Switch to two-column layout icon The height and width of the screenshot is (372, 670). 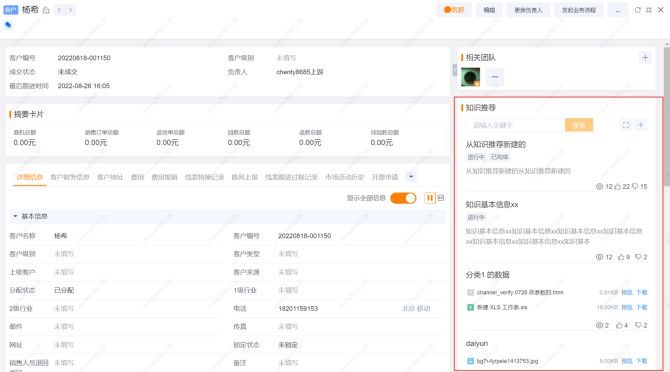pyautogui.click(x=429, y=198)
